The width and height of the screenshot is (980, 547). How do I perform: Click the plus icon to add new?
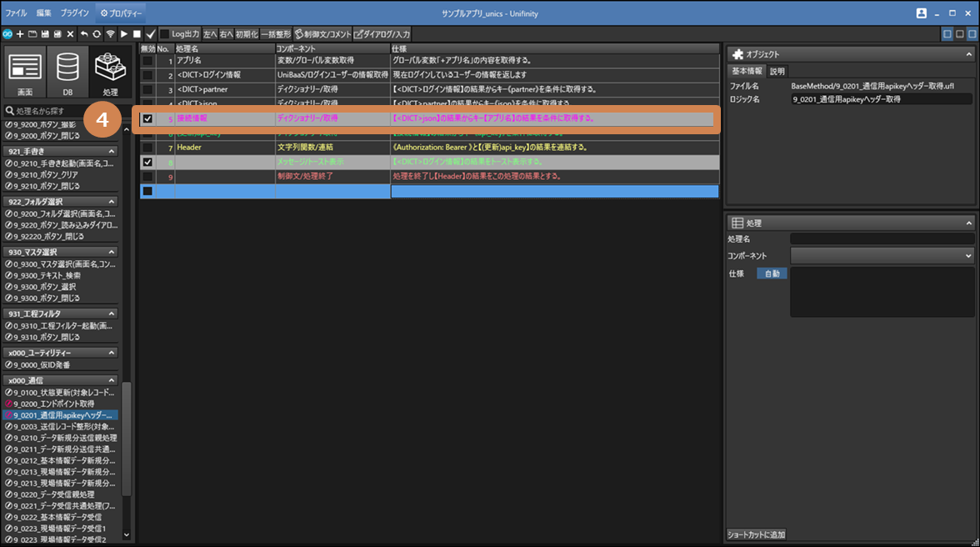[x=20, y=34]
